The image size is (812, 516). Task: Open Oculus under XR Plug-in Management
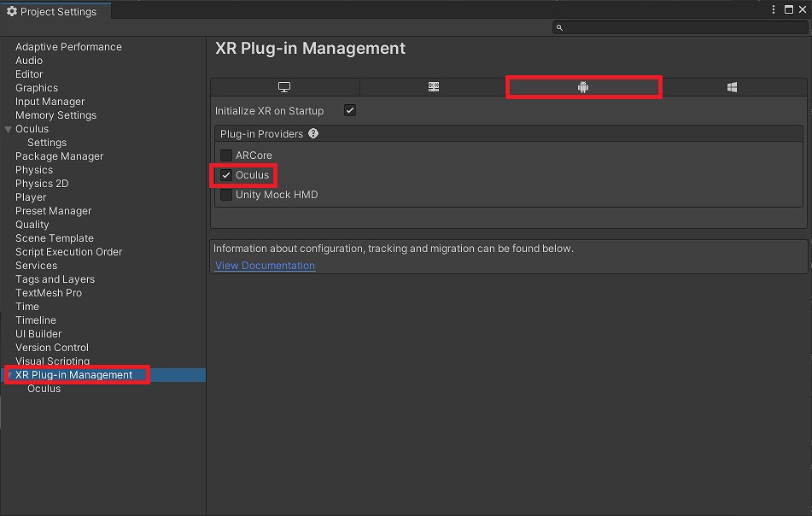[x=44, y=389]
